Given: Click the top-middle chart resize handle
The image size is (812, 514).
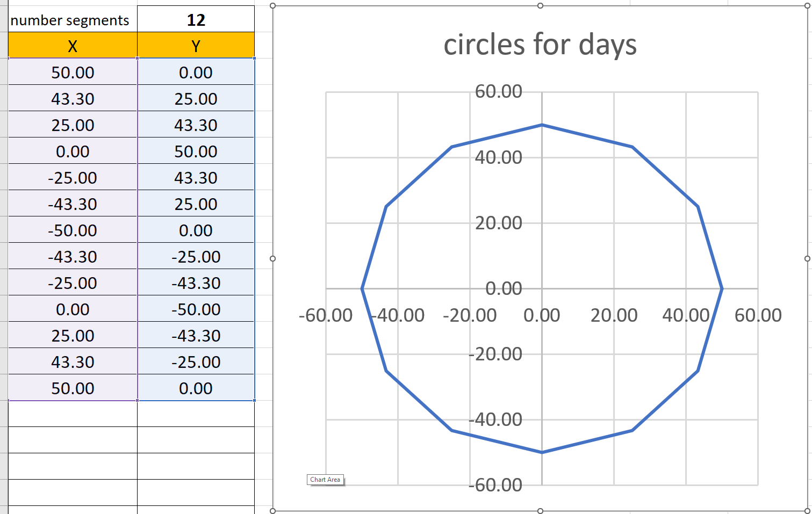Looking at the screenshot, I should pyautogui.click(x=540, y=6).
